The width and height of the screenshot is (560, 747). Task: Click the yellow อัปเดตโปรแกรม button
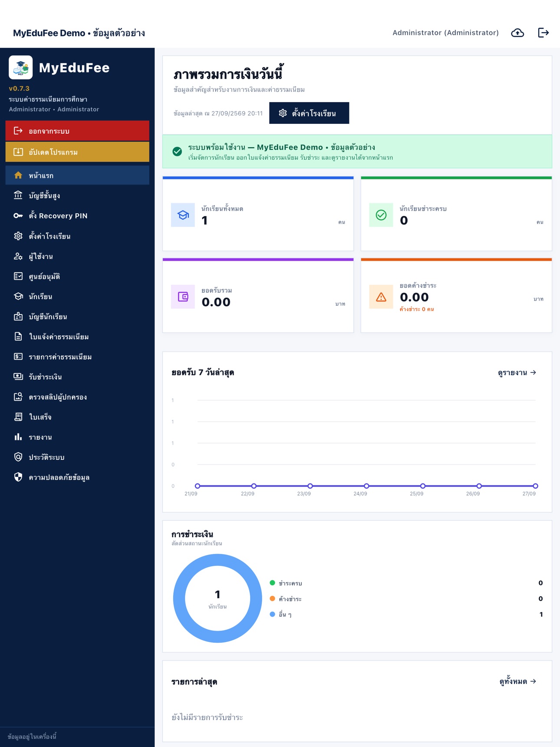click(77, 152)
